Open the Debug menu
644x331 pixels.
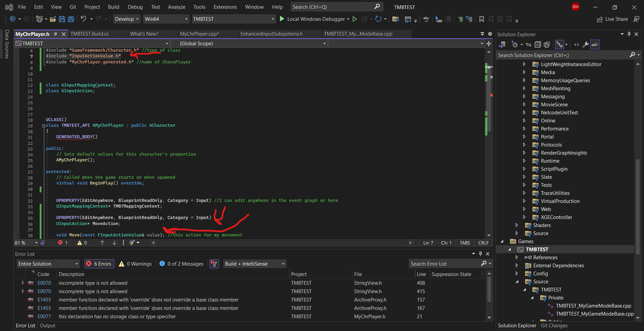pyautogui.click(x=135, y=7)
